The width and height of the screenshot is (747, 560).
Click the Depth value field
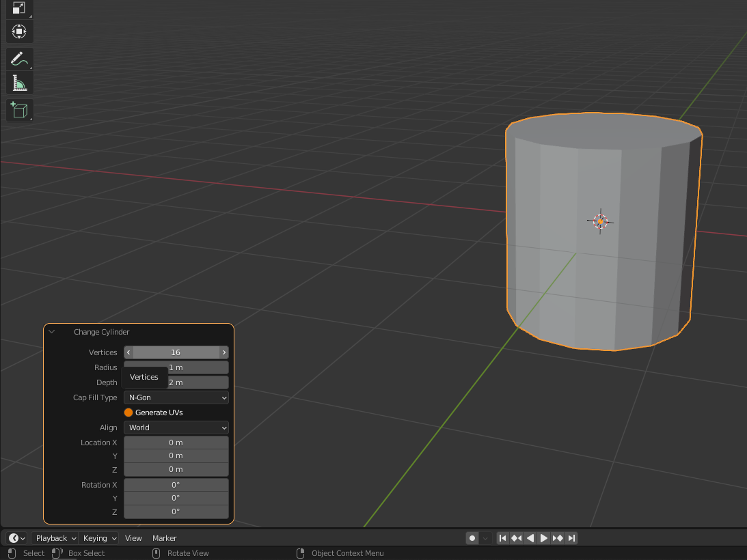tap(176, 382)
